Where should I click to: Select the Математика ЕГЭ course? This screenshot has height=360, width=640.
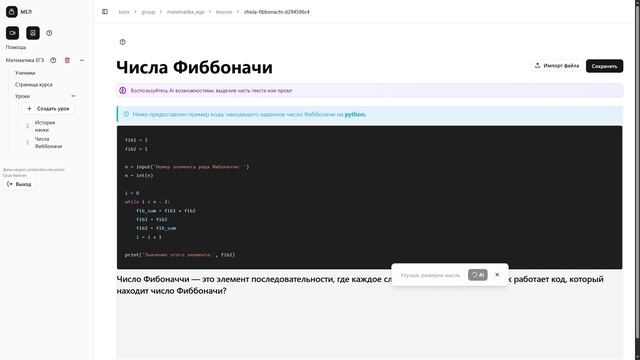[25, 60]
